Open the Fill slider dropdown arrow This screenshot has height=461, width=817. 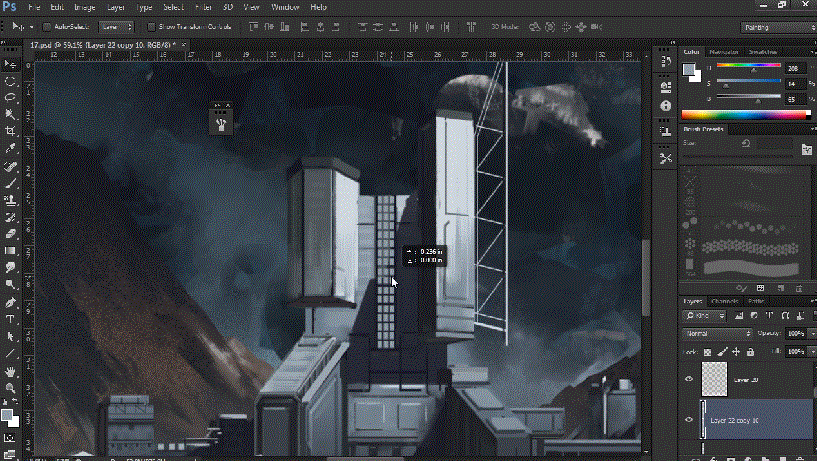click(813, 352)
